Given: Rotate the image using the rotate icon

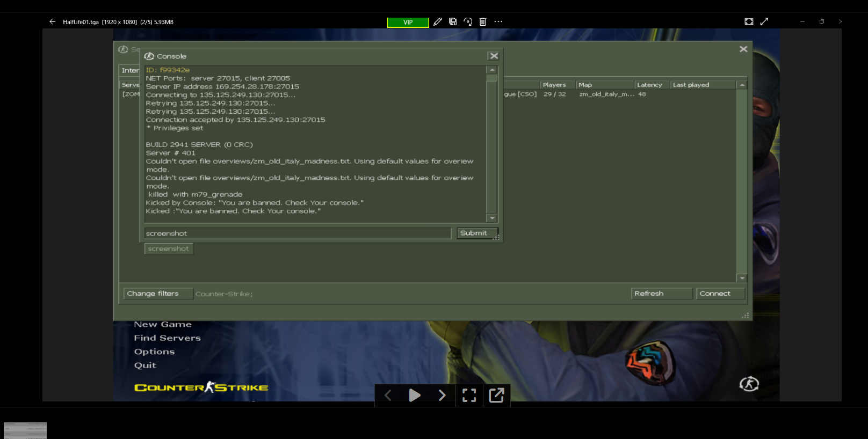Looking at the screenshot, I should pyautogui.click(x=468, y=21).
